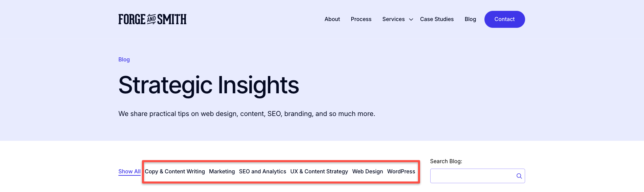Expand the Services chevron arrow
The image size is (644, 192).
[411, 20]
